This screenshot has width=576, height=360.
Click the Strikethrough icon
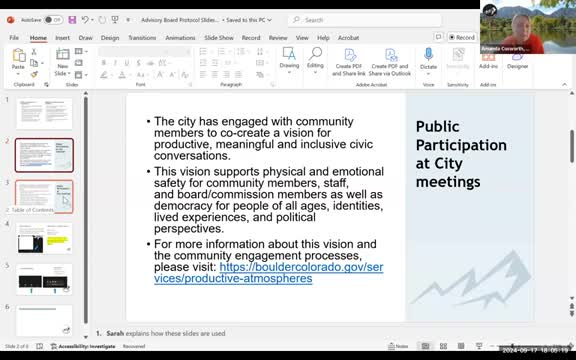pos(150,63)
